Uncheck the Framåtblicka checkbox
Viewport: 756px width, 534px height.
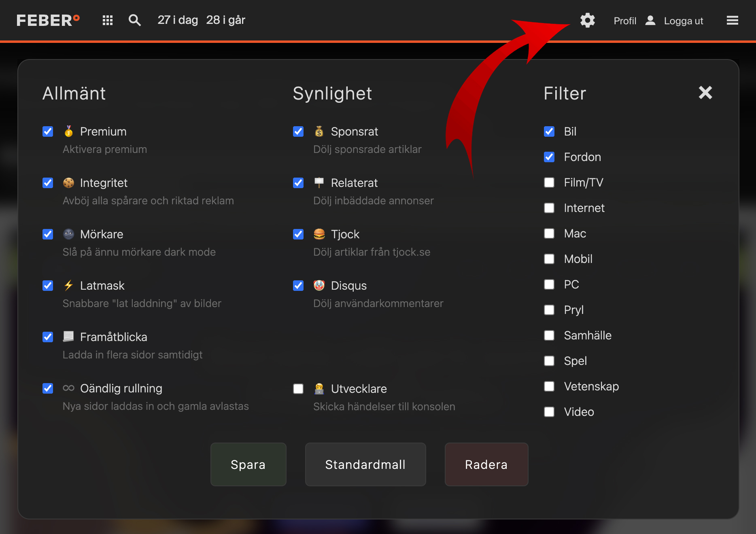pos(48,337)
